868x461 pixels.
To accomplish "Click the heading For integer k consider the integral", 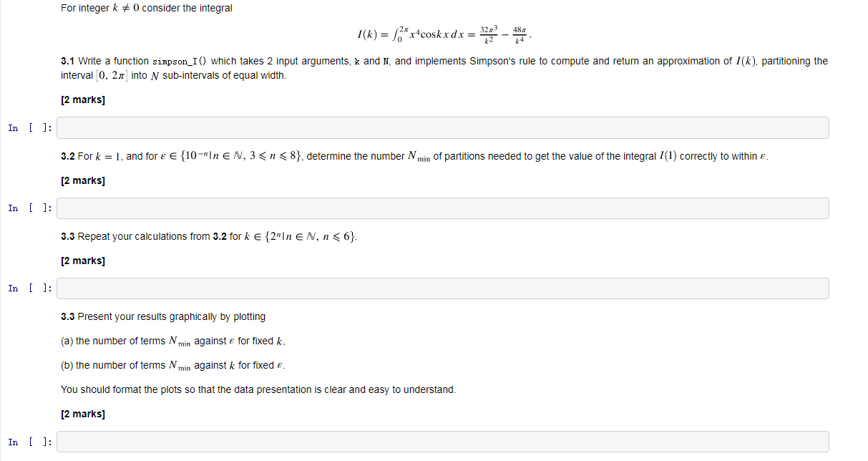I will coord(146,8).
